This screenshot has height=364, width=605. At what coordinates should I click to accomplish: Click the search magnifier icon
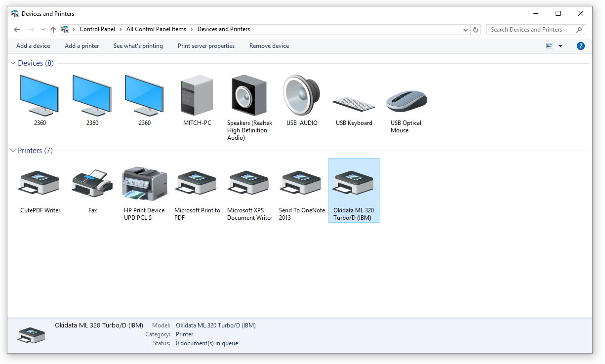pyautogui.click(x=579, y=30)
